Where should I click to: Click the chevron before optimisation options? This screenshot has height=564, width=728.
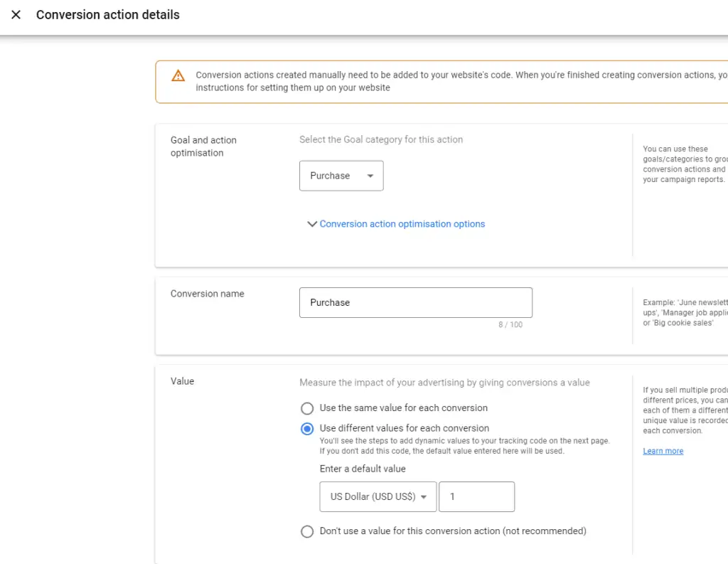click(x=311, y=223)
